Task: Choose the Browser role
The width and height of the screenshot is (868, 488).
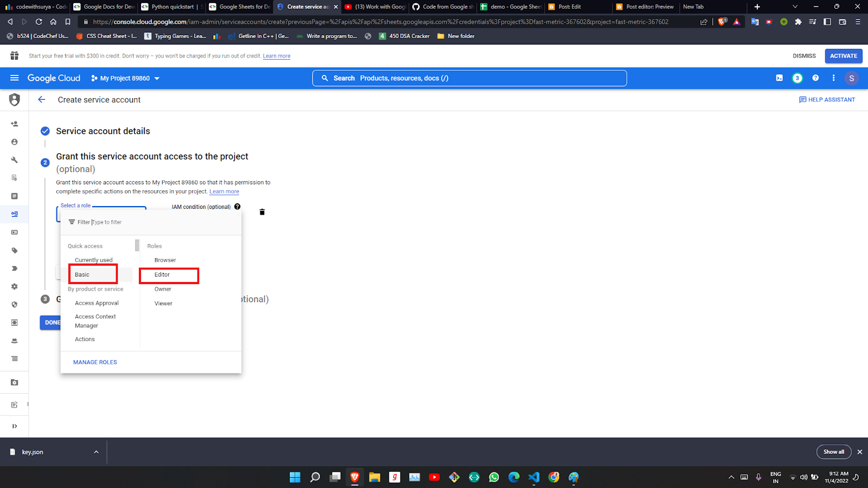Action: 165,260
